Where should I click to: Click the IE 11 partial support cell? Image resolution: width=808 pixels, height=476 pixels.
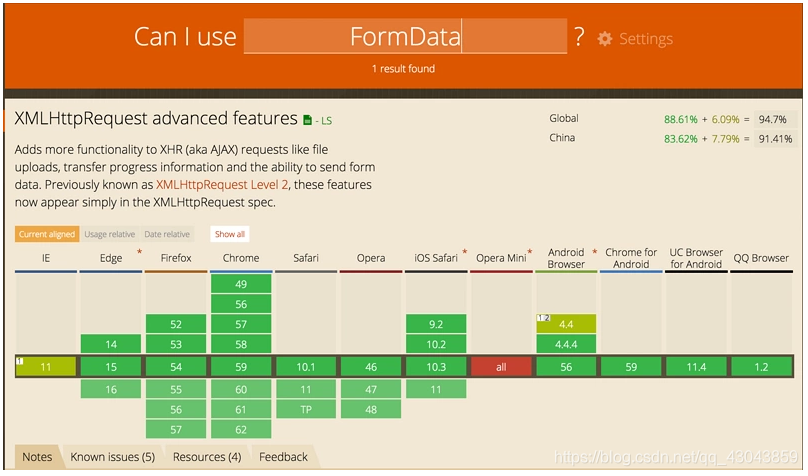pyautogui.click(x=46, y=367)
